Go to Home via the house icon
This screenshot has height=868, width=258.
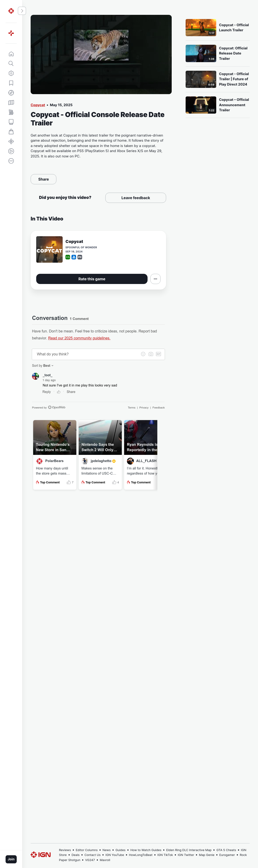pyautogui.click(x=11, y=54)
